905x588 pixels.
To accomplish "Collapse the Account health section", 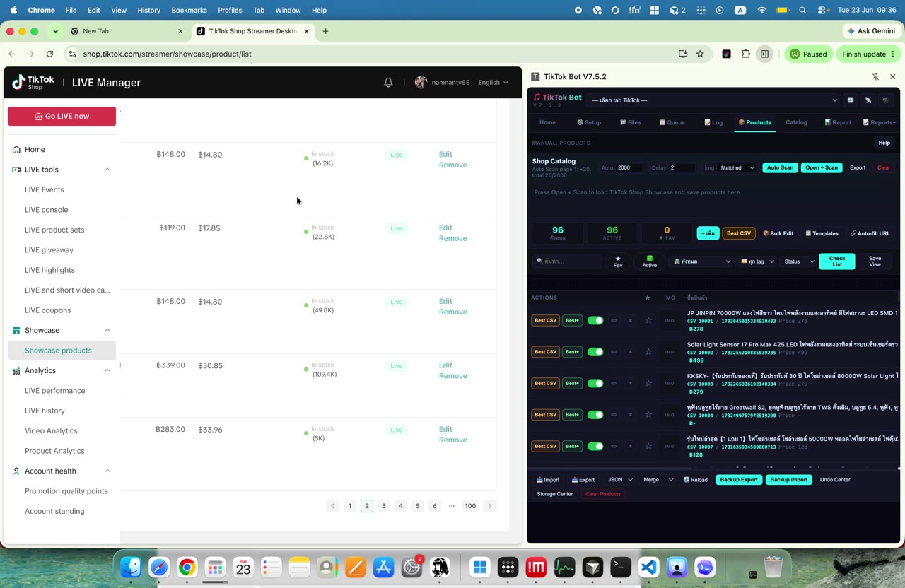I will pyautogui.click(x=107, y=471).
